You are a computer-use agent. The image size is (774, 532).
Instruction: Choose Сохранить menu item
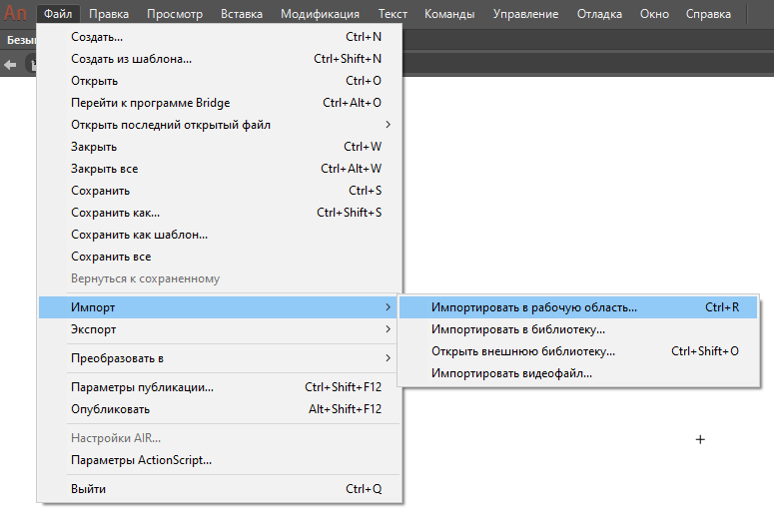coord(220,191)
